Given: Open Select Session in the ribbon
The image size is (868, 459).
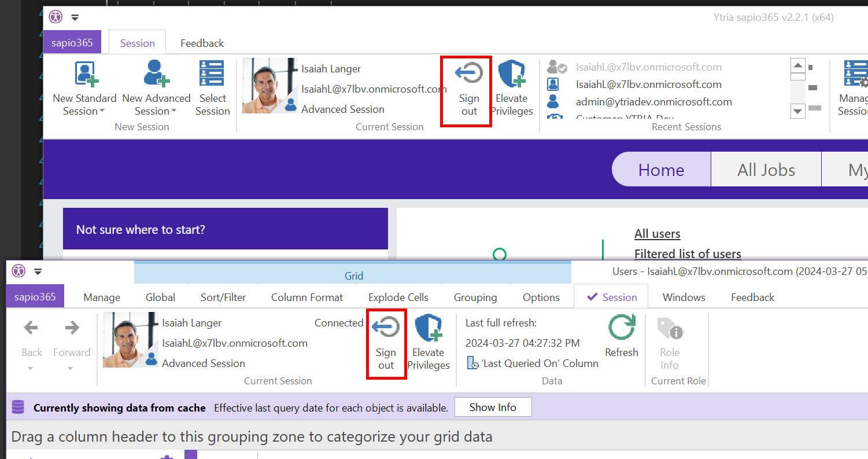Looking at the screenshot, I should 212,88.
